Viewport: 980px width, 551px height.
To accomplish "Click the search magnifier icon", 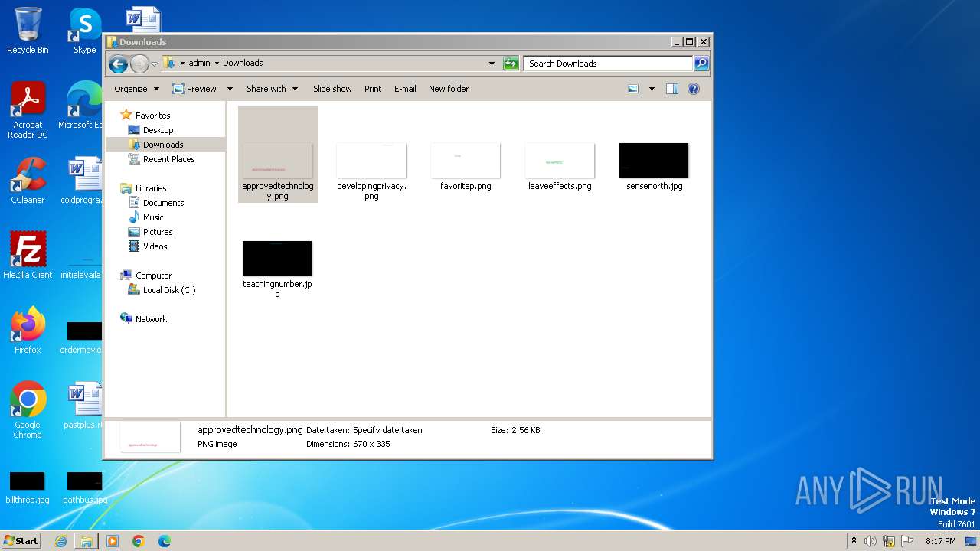I will 701,64.
